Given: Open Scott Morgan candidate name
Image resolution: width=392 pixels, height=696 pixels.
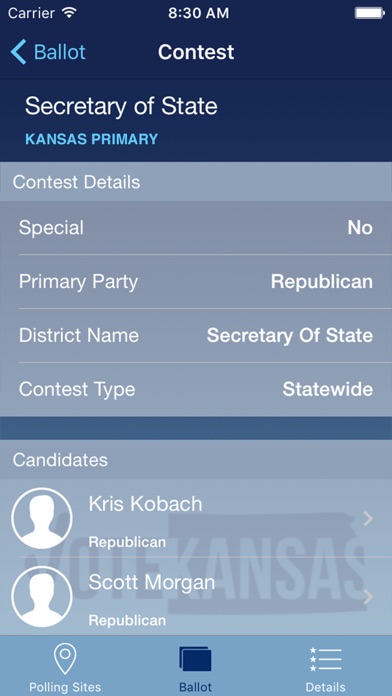Looking at the screenshot, I should click(x=151, y=582).
